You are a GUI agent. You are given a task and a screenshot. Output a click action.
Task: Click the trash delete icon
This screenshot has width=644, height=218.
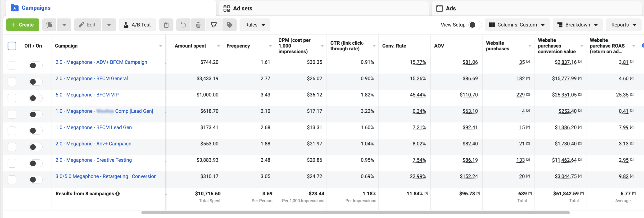coord(198,25)
